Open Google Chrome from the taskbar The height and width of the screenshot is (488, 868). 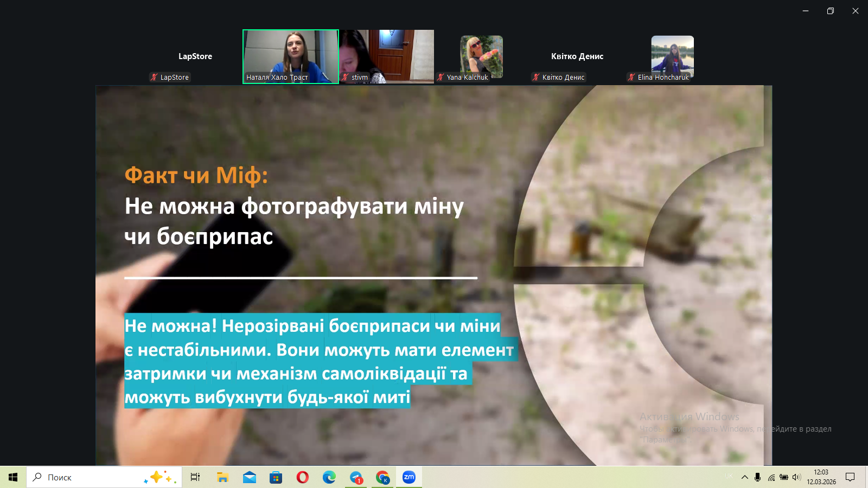[382, 477]
